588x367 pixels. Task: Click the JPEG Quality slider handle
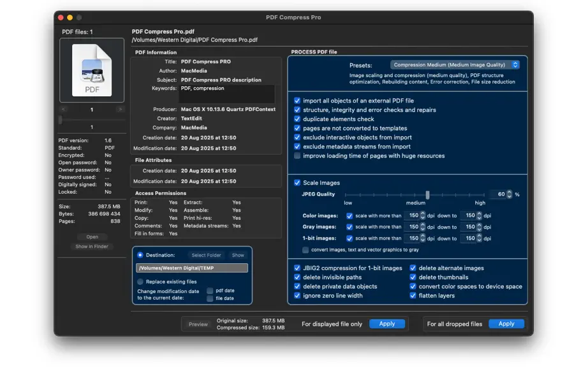point(427,195)
